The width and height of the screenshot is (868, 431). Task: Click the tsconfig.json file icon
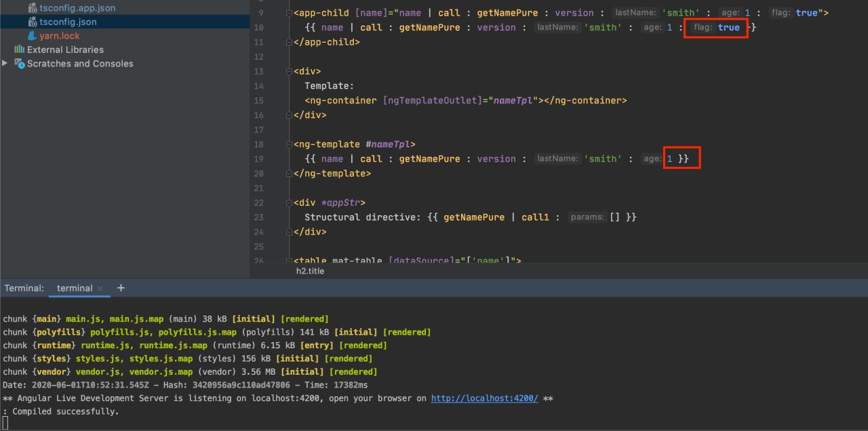tap(33, 22)
